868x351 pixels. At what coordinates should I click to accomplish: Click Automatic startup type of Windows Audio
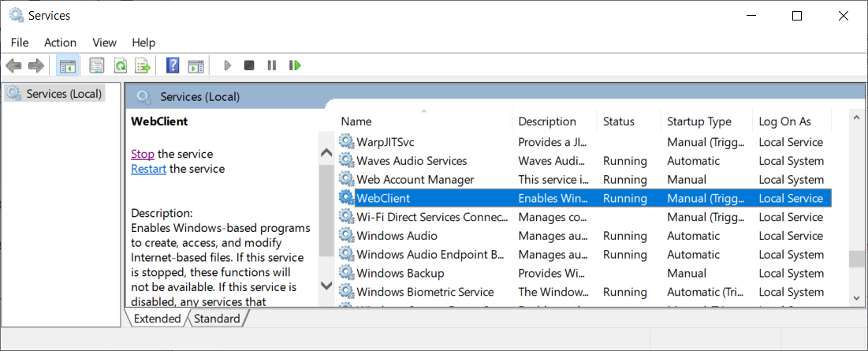(x=693, y=235)
